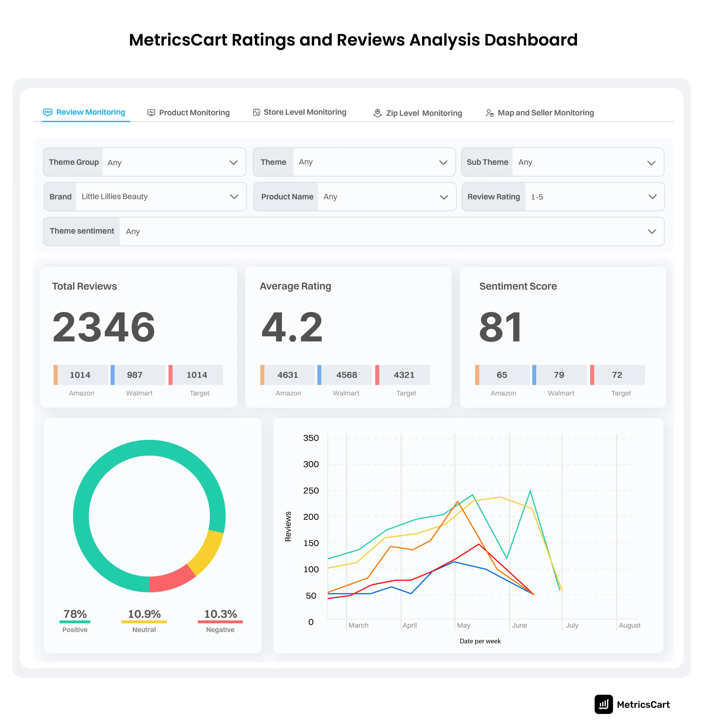Click the Total Reviews value 2346
Screen dimensions: 707x728
coord(104,327)
